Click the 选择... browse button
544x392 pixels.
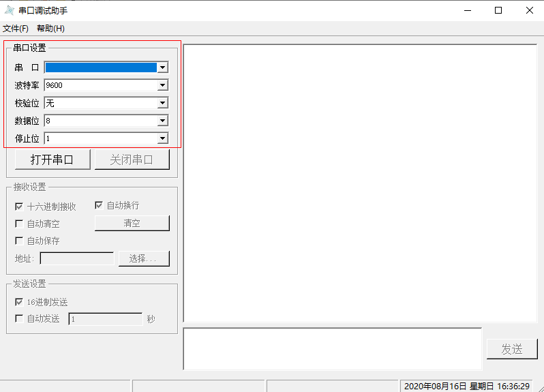click(144, 258)
